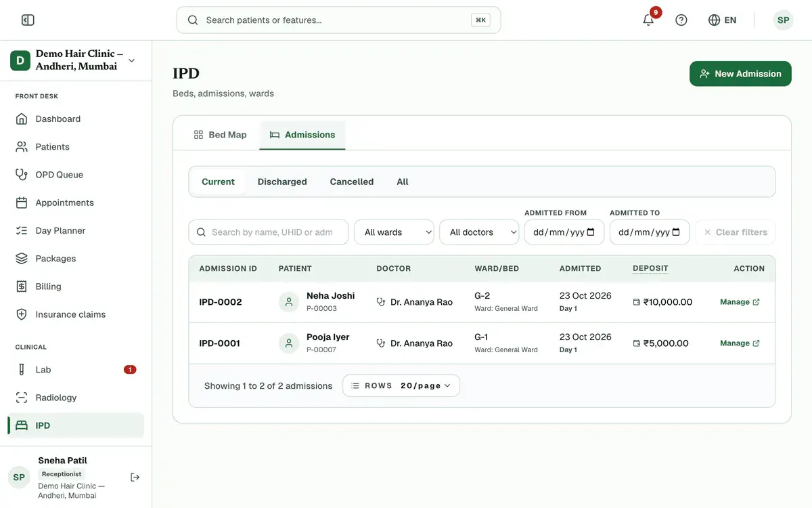Open IPD in the sidebar
812x508 pixels.
pyautogui.click(x=76, y=425)
